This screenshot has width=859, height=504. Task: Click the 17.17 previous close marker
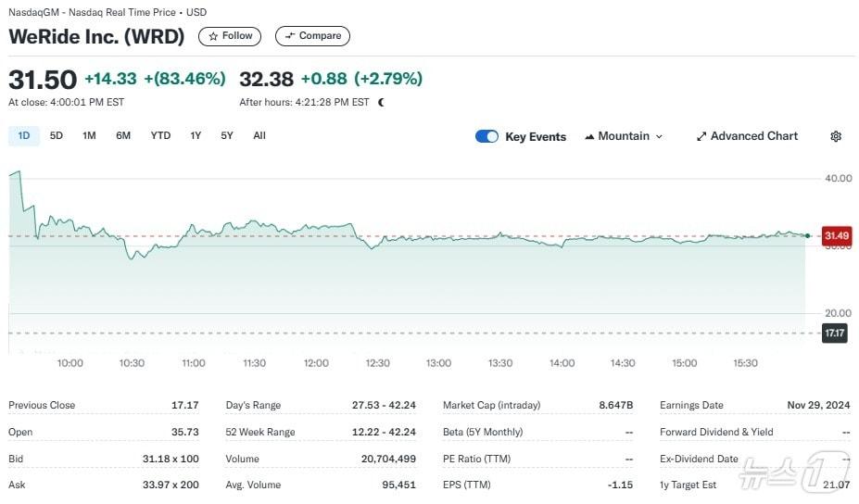[835, 333]
